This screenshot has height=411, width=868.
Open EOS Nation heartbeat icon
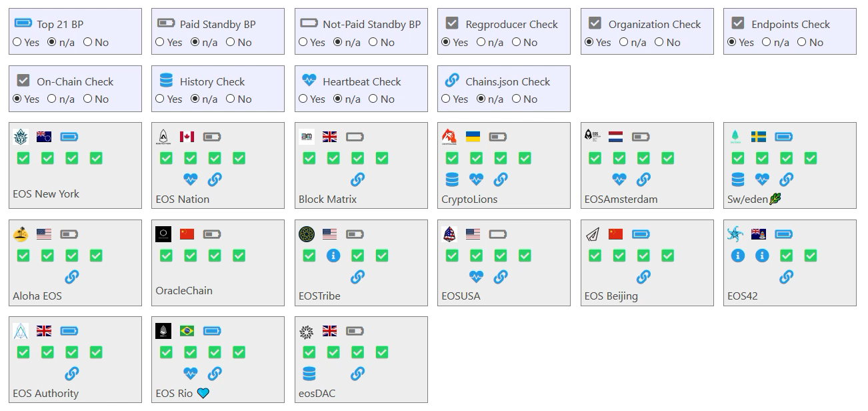coord(191,179)
